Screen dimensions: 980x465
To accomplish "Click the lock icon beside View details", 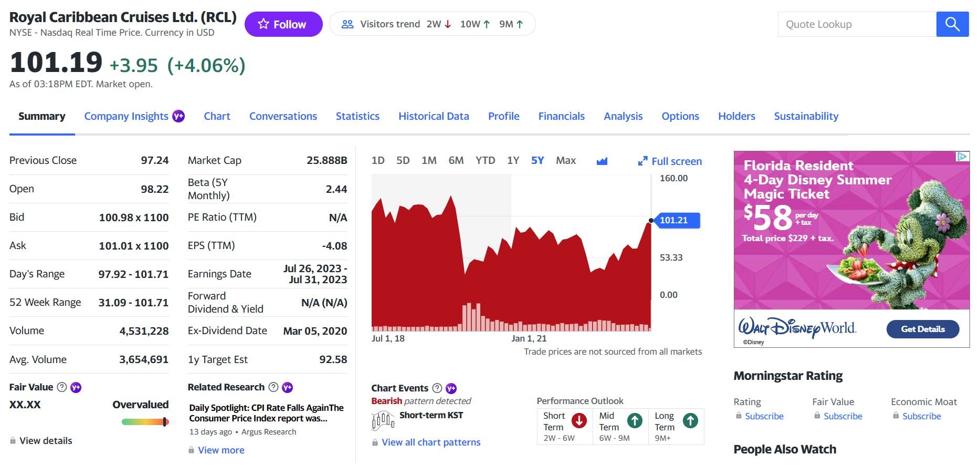I will [x=13, y=441].
